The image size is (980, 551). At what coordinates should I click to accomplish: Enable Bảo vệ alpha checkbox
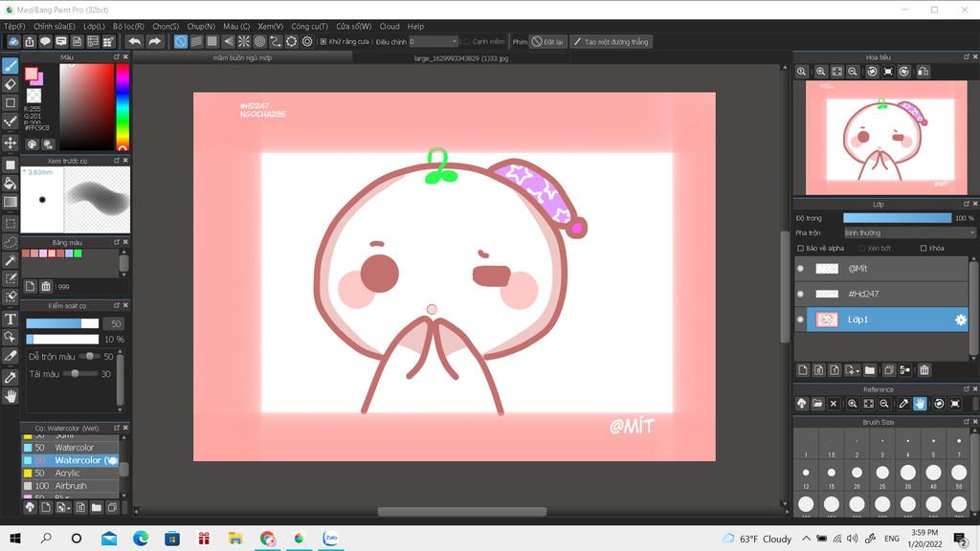800,248
